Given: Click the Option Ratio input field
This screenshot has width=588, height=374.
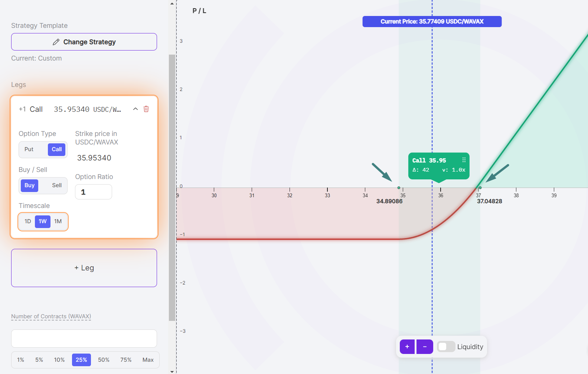Looking at the screenshot, I should click(94, 192).
